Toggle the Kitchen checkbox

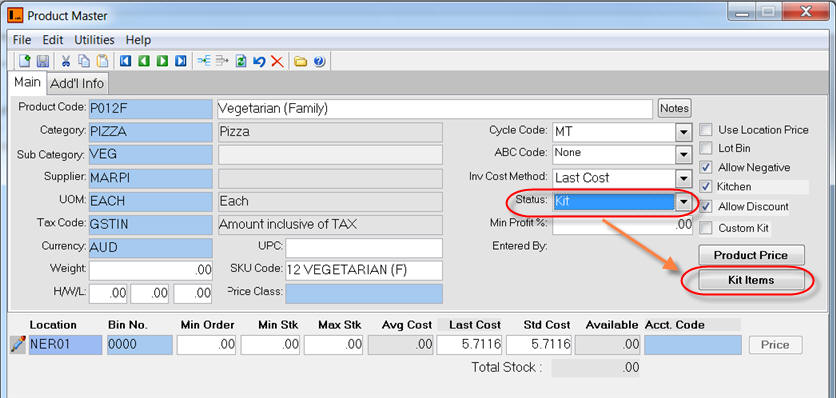click(706, 186)
